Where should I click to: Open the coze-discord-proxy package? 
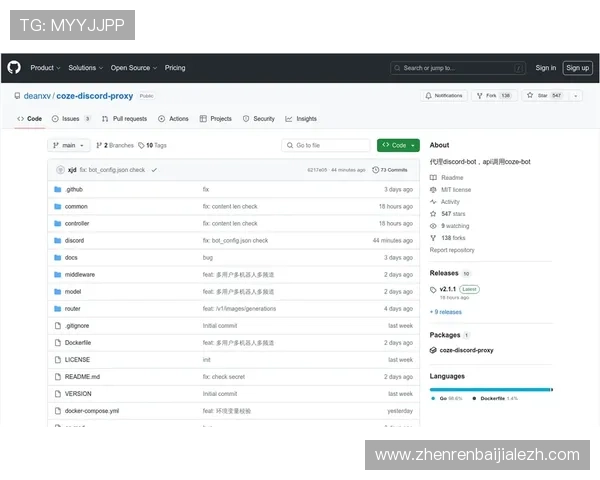[x=466, y=350]
